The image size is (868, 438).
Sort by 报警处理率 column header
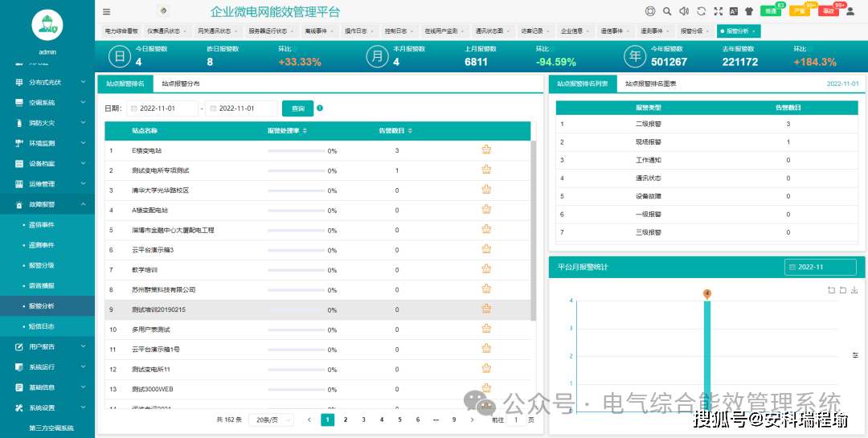point(287,130)
